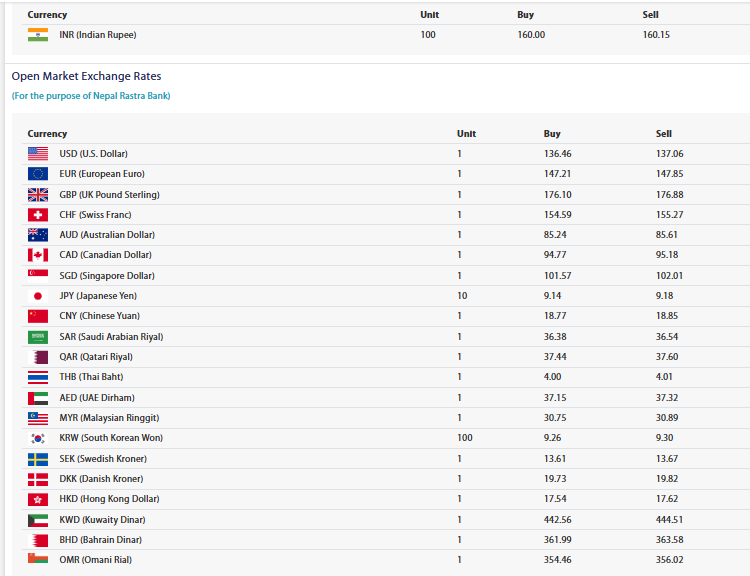Click the OMR (Omani Rial) row label

[x=95, y=560]
